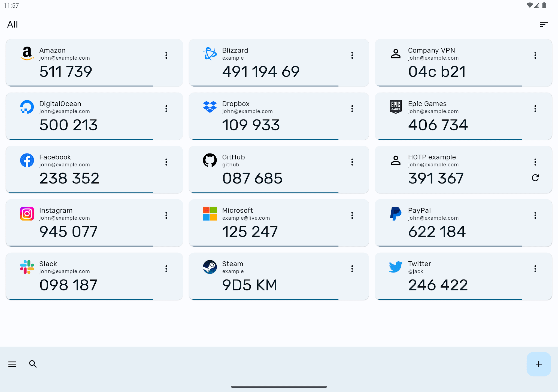Viewport: 558px width, 392px height.
Task: Tap the Microsoft code 125 247
Action: [x=250, y=232]
